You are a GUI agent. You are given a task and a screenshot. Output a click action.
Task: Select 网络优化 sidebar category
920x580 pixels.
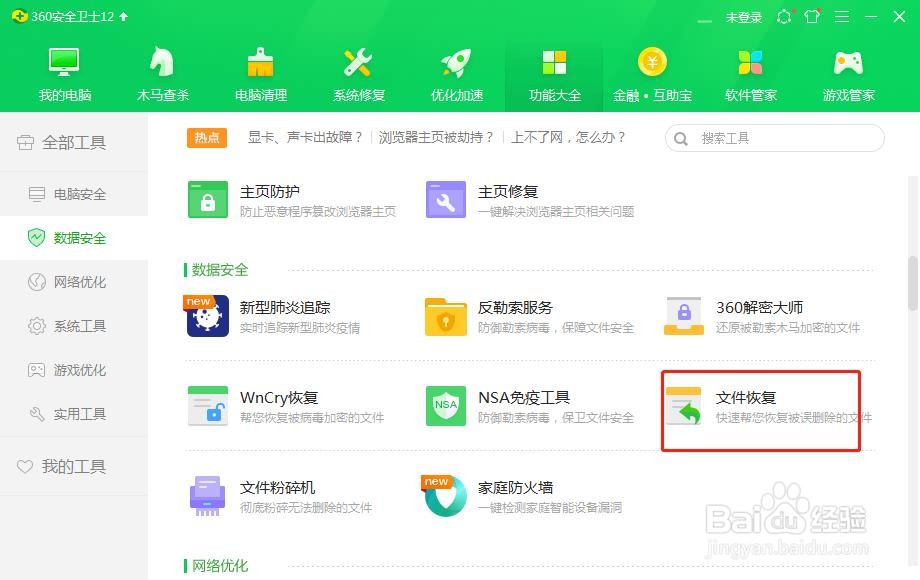pyautogui.click(x=74, y=282)
